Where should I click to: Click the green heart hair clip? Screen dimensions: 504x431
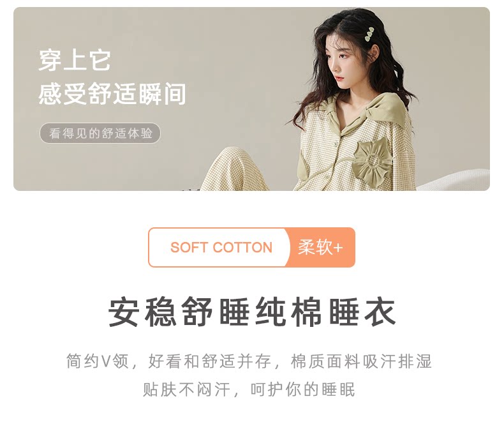[369, 34]
